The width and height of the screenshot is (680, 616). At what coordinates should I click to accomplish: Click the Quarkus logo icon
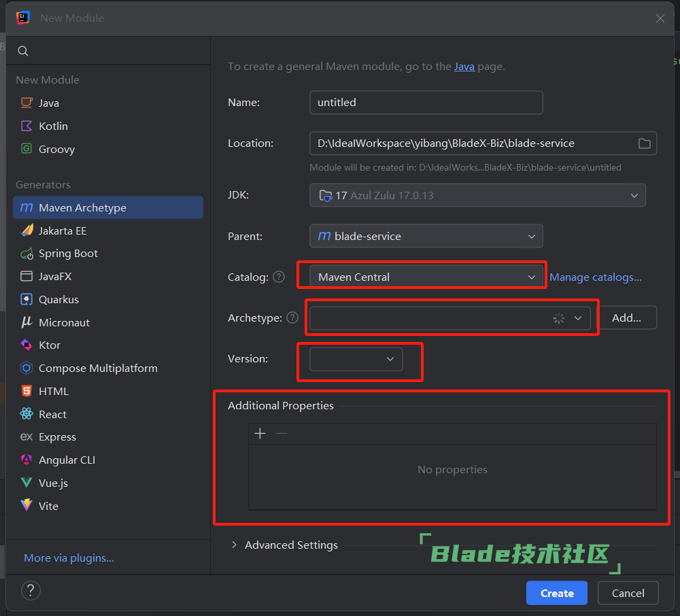[27, 299]
